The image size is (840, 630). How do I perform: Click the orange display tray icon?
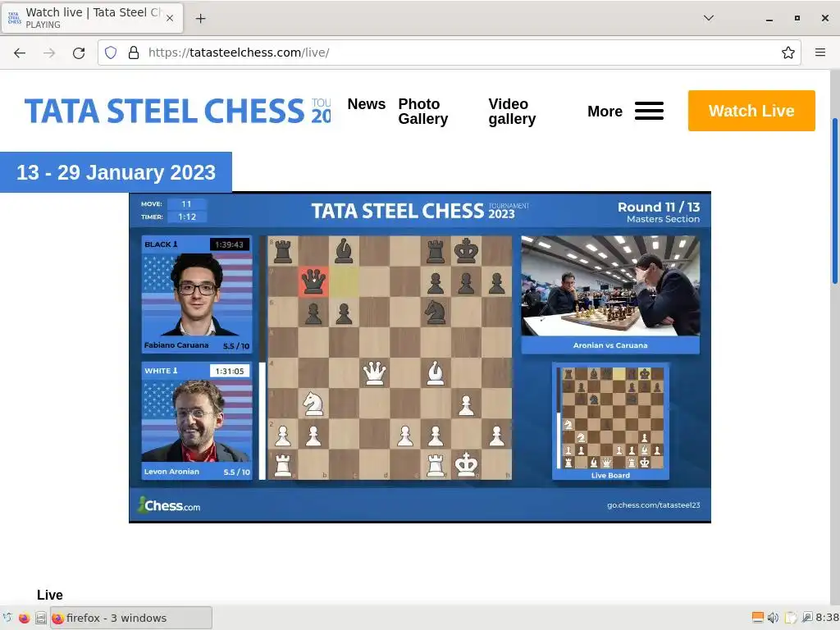tap(757, 618)
